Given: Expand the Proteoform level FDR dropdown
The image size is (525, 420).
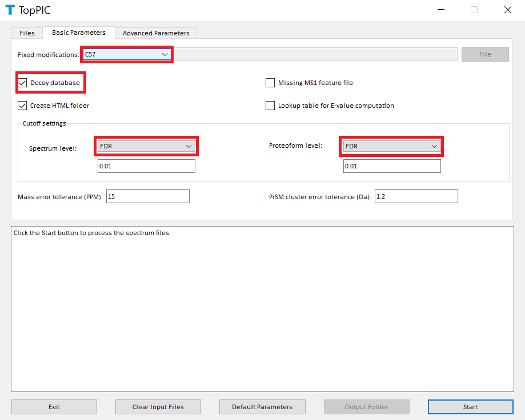Looking at the screenshot, I should click(x=392, y=146).
